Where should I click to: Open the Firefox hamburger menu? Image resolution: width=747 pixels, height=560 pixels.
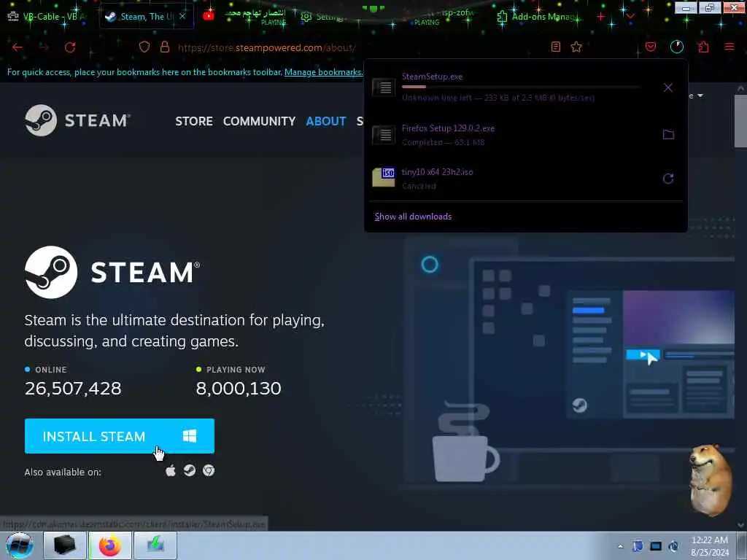pos(729,47)
